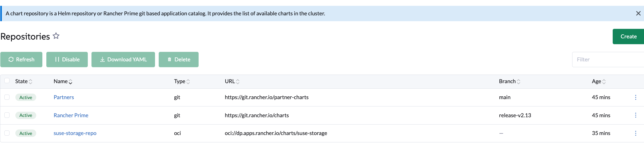Sort the table by Name column
The width and height of the screenshot is (644, 143).
63,81
